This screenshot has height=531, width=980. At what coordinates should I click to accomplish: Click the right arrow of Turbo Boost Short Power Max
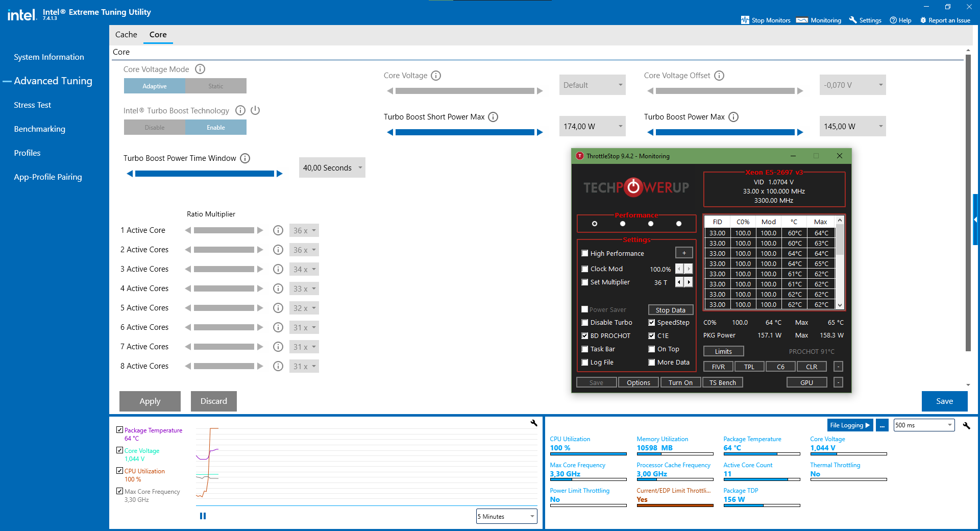point(540,132)
